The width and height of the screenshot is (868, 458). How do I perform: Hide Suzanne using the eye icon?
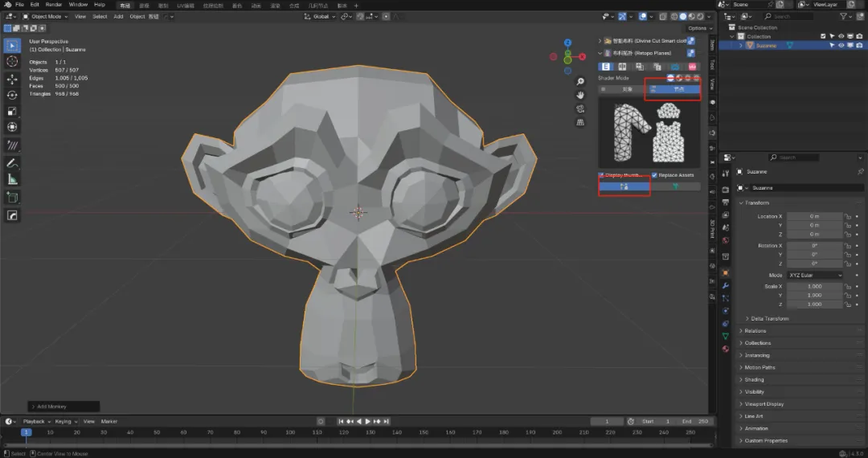click(841, 46)
